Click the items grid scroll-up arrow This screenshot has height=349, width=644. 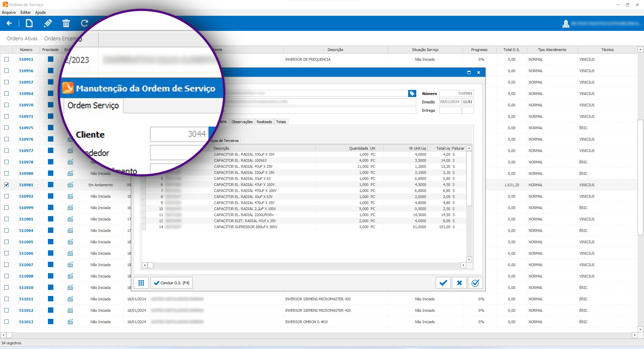point(469,148)
